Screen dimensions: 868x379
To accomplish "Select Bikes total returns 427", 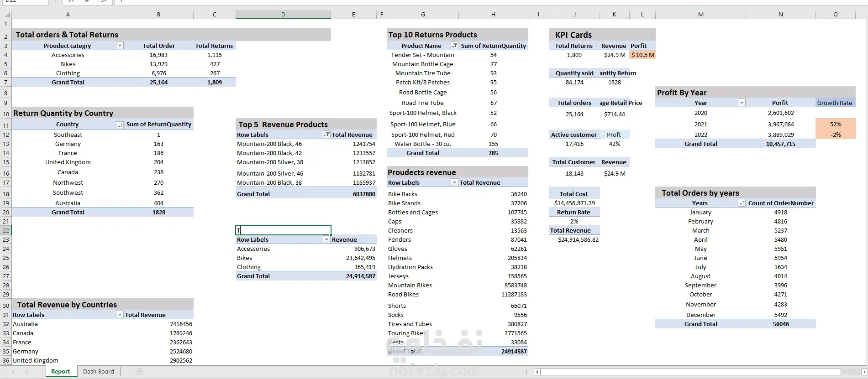I will click(x=215, y=64).
